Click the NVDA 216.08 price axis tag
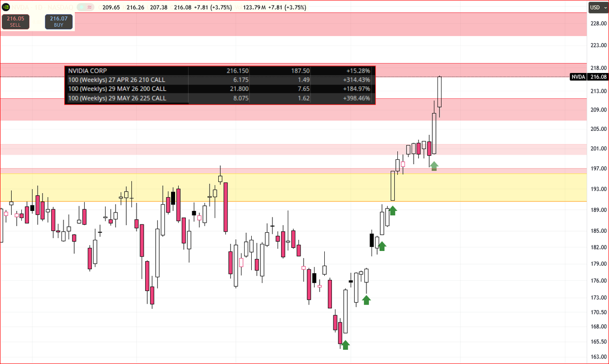 588,77
